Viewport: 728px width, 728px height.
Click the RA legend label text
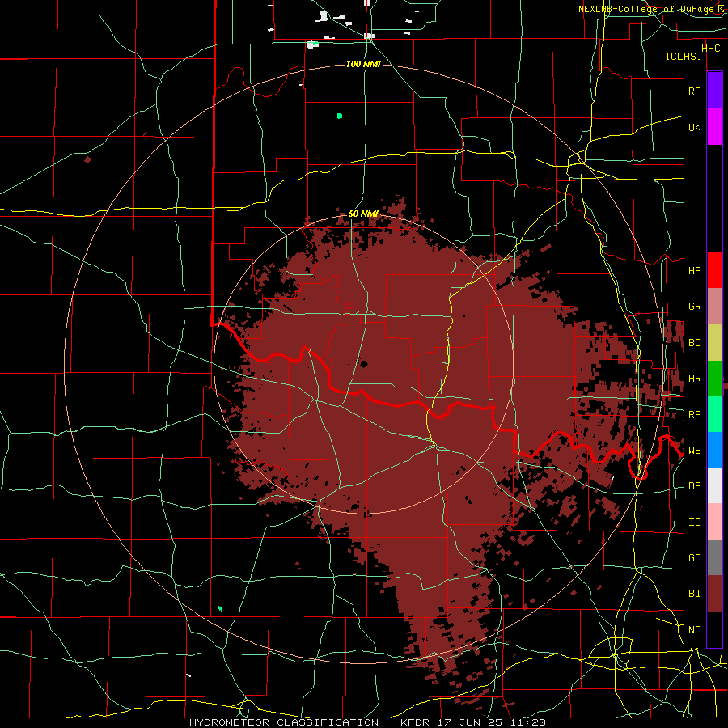694,414
